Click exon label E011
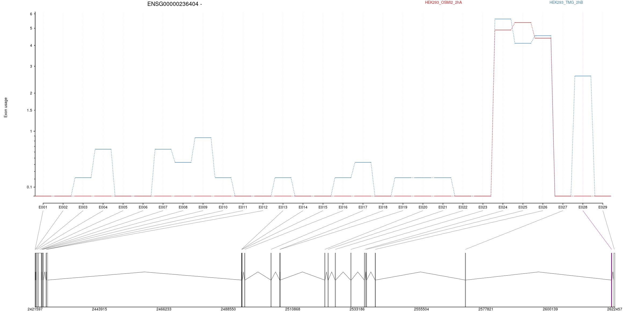This screenshot has height=322, width=644. (x=243, y=207)
